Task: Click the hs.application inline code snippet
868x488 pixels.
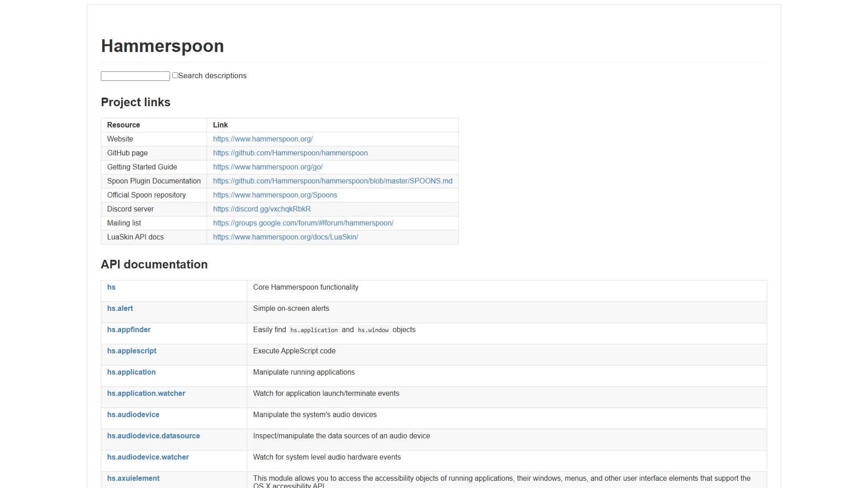Action: pyautogui.click(x=314, y=330)
